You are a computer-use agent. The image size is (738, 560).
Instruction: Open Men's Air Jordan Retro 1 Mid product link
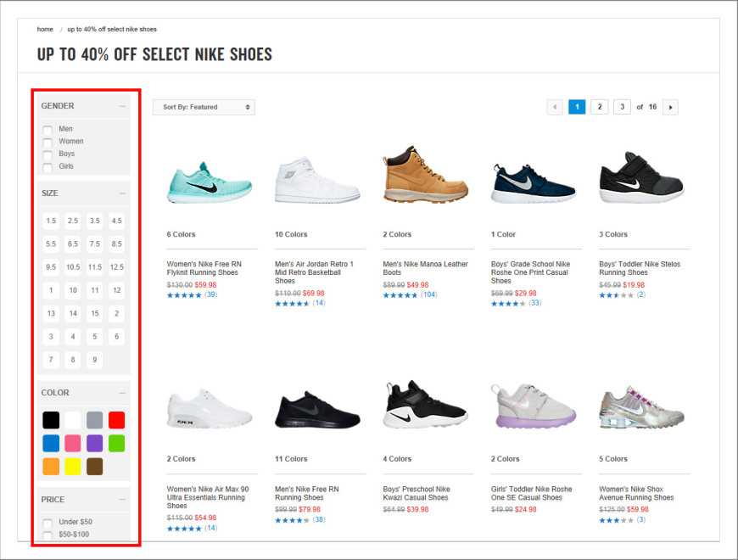click(x=314, y=272)
